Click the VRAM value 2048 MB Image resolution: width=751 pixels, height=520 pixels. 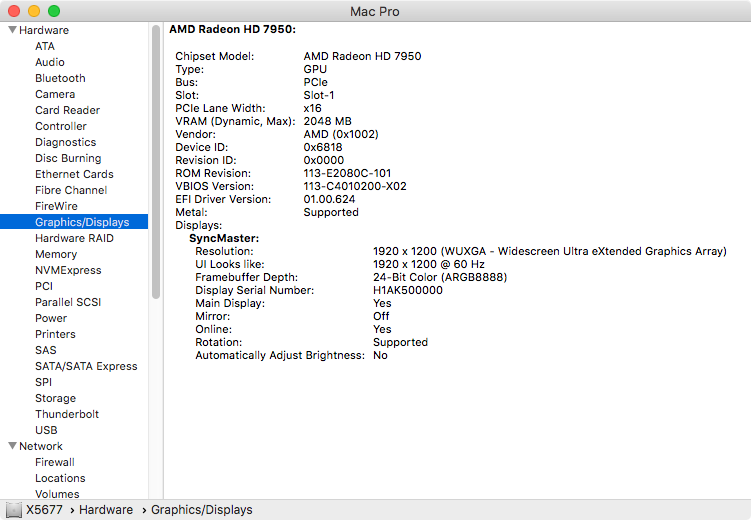pos(328,121)
